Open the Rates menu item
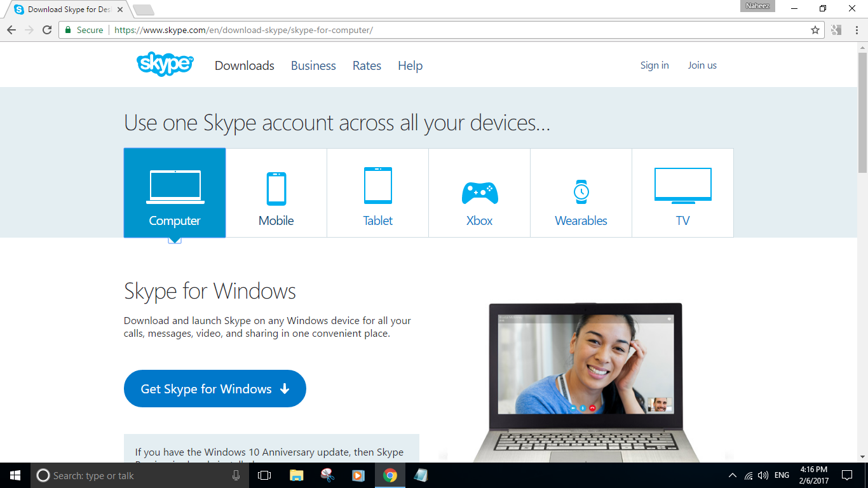 tap(367, 65)
